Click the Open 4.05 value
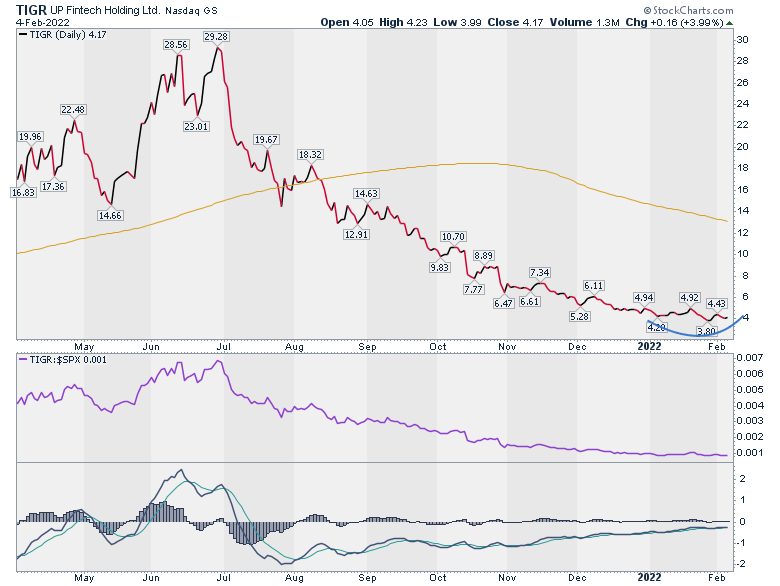This screenshot has width=780, height=586. [x=347, y=22]
